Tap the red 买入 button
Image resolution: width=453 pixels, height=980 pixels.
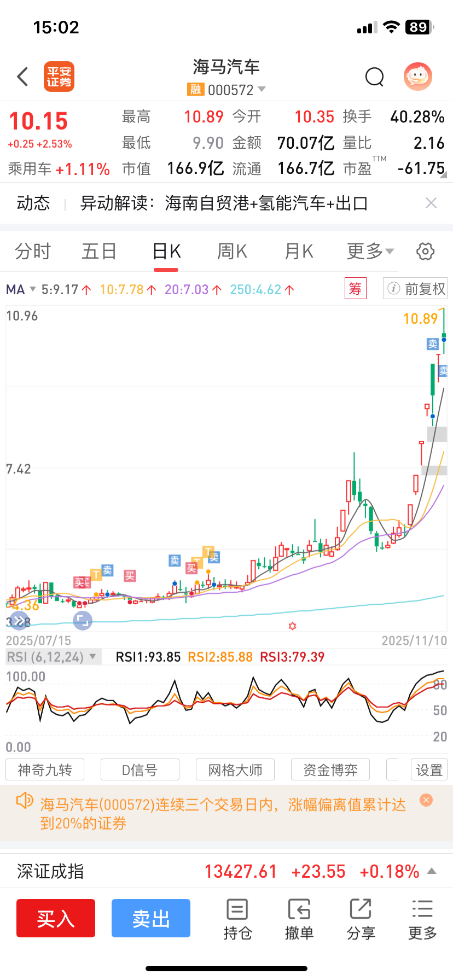(x=56, y=918)
